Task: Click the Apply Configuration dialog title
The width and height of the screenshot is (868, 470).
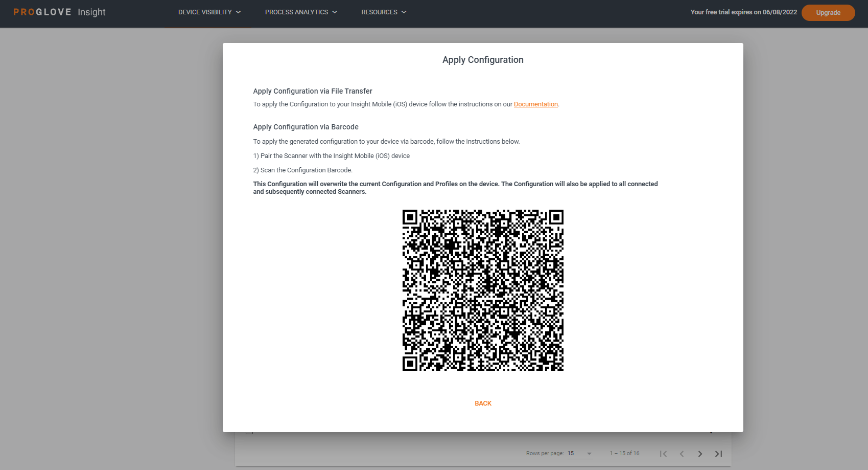Action: 483,60
